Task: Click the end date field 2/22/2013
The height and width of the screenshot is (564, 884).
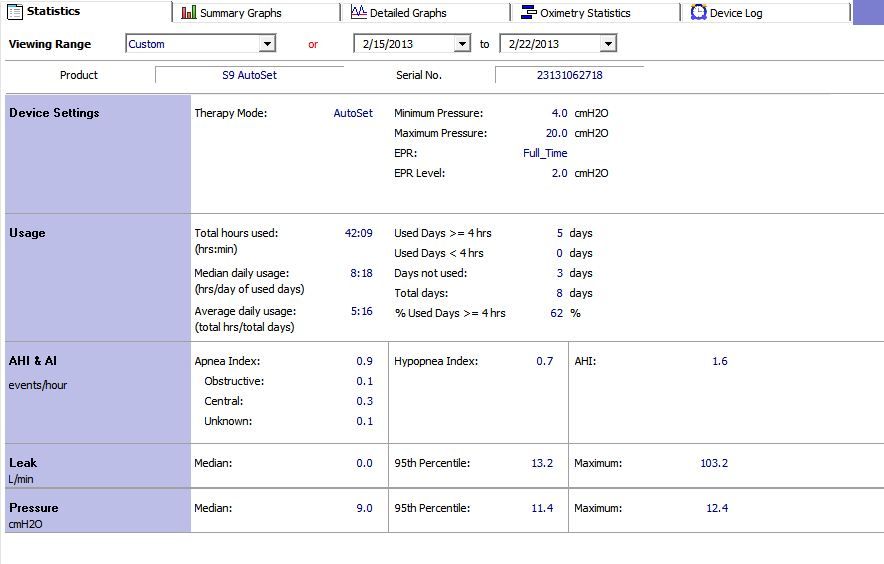Action: click(x=558, y=43)
